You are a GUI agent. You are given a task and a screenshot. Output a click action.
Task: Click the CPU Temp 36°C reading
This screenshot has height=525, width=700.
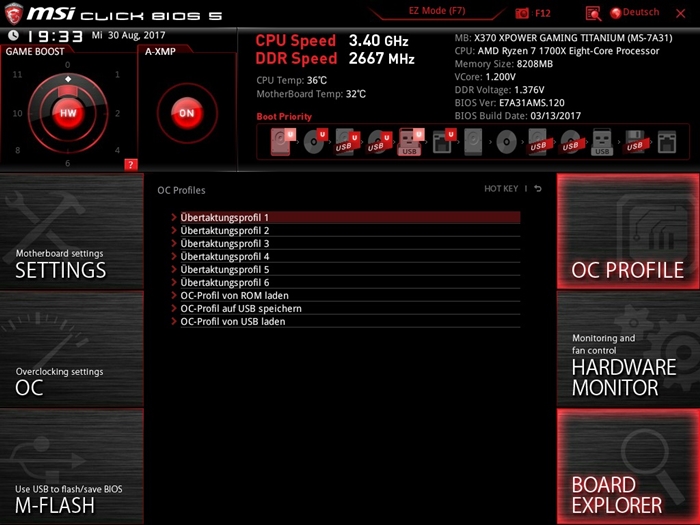pos(292,80)
